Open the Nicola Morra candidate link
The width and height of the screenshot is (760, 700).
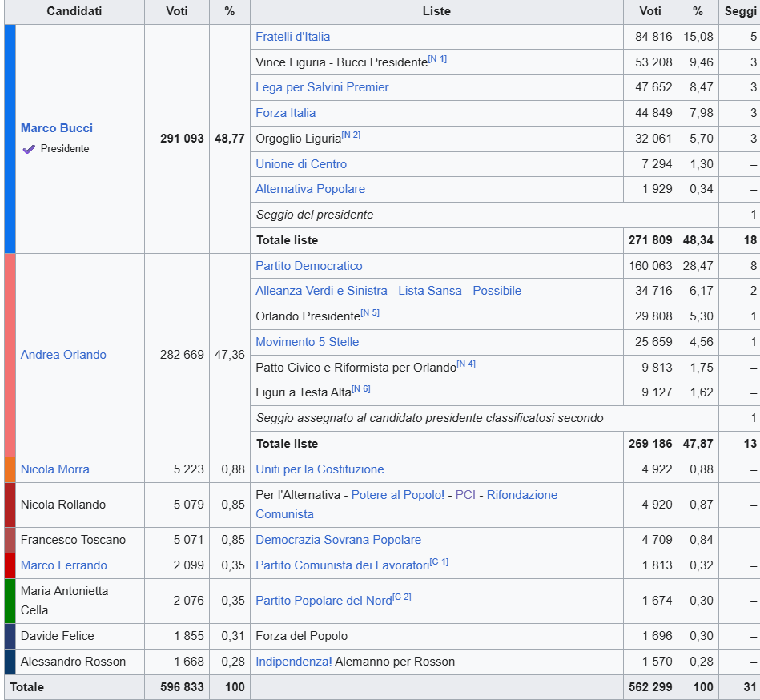coord(54,469)
